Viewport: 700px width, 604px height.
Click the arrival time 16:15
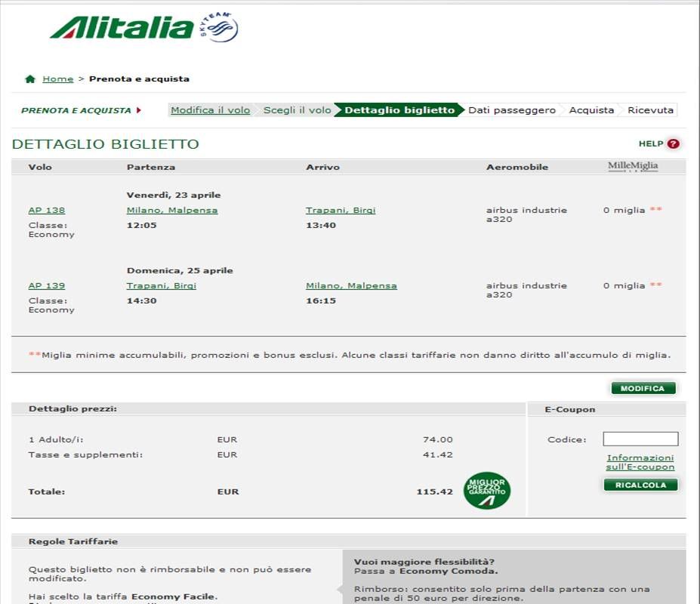pos(320,301)
